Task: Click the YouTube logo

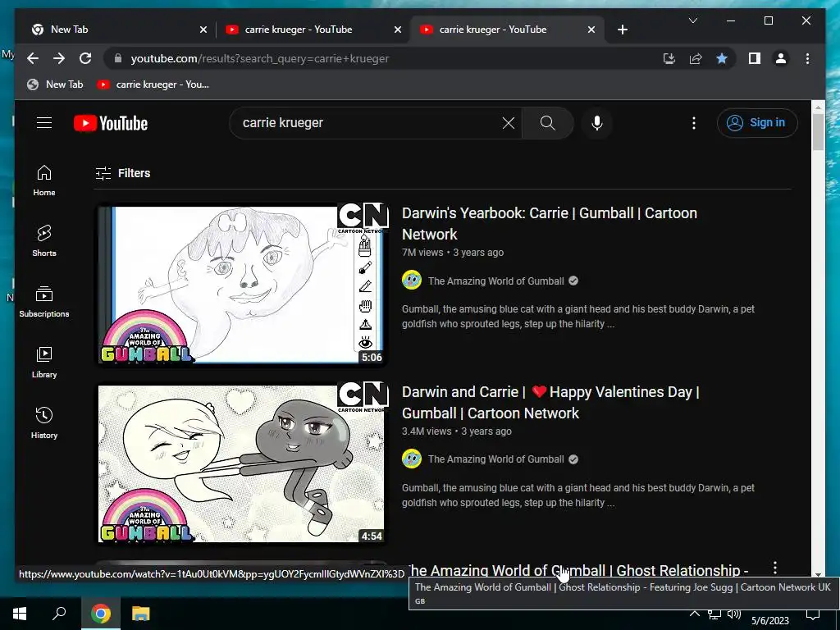Action: coord(111,123)
